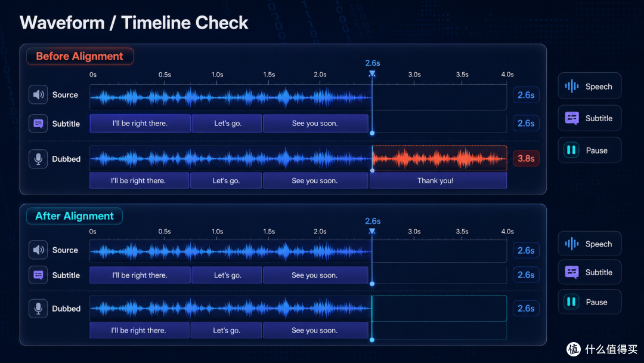The height and width of the screenshot is (363, 644).
Task: Click the 3.5s ruler label in After Alignment
Action: tap(462, 232)
